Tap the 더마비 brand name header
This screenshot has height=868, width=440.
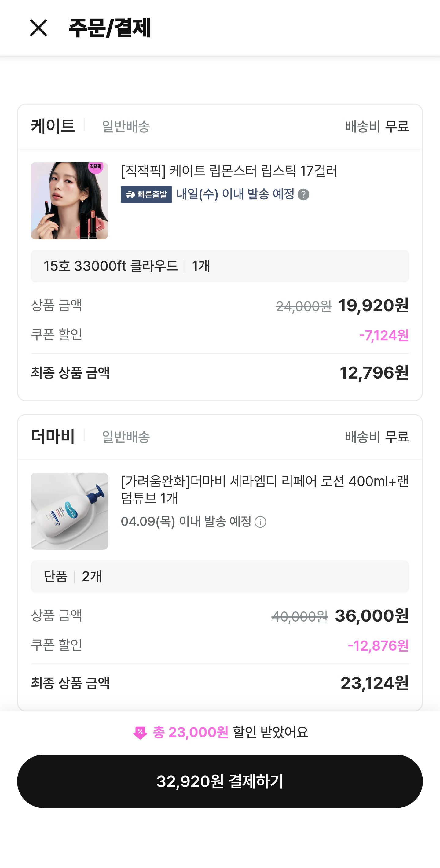click(x=53, y=436)
